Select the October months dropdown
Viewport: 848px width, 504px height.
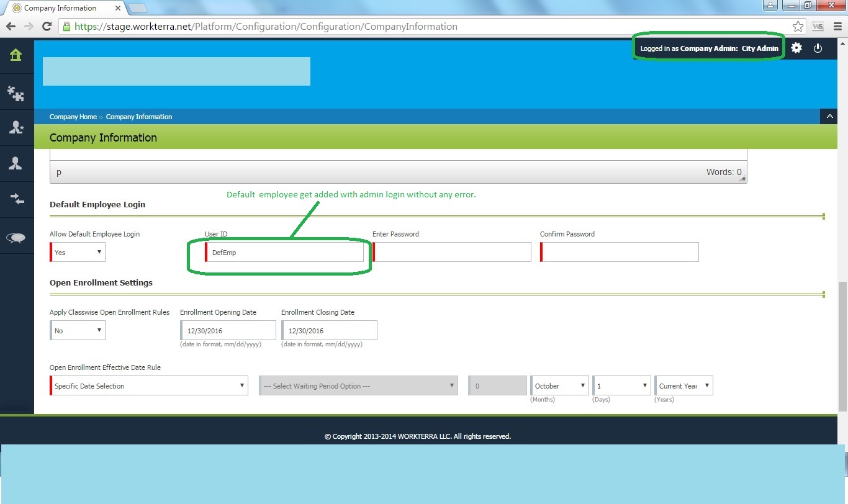[x=559, y=386]
